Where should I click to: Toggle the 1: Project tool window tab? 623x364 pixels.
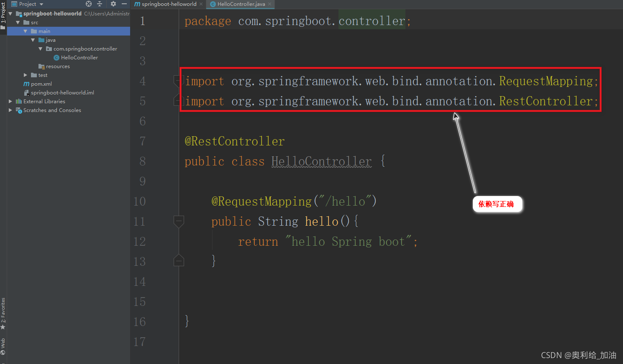(3, 15)
